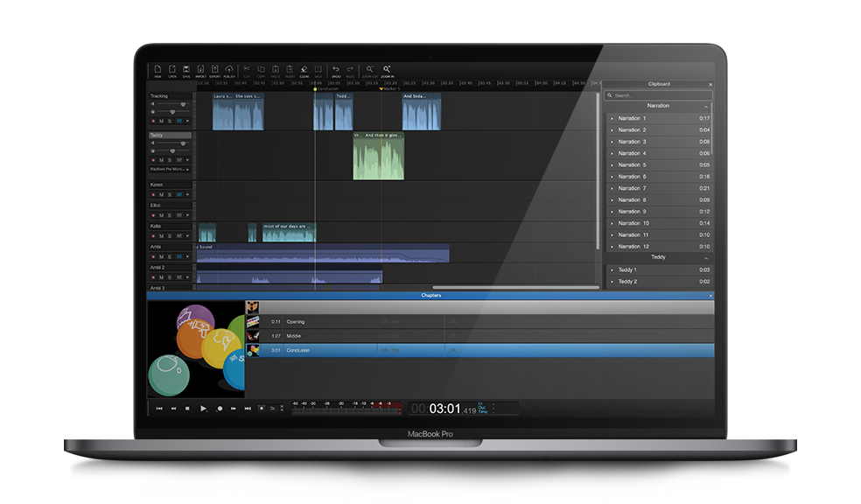Arm recording on the Katie track

pos(153,236)
